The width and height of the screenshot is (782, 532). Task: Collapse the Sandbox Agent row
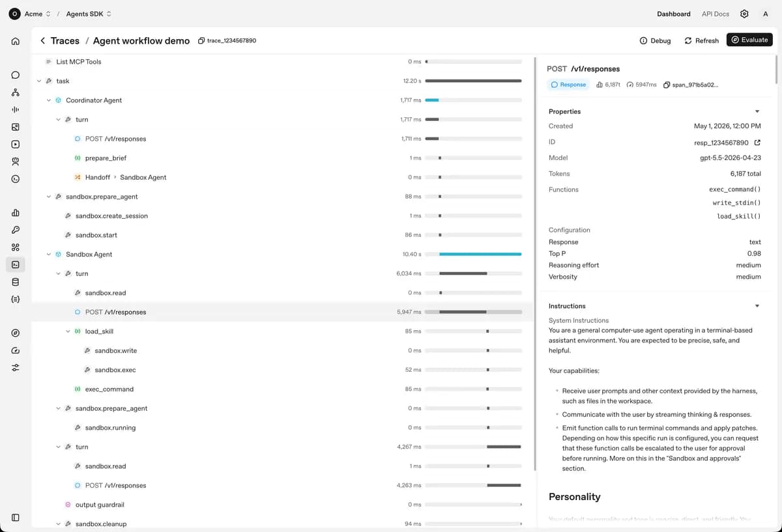pyautogui.click(x=48, y=255)
